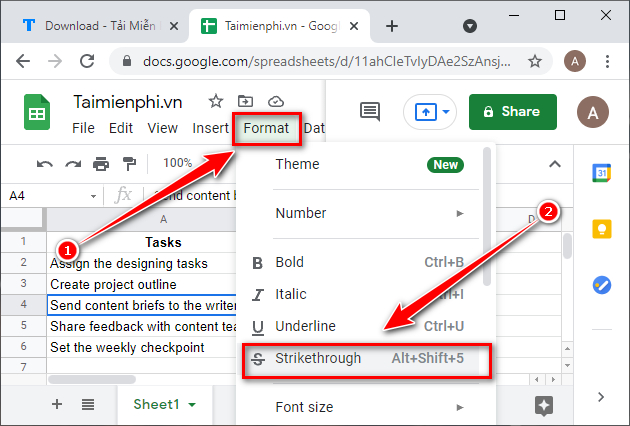
Task: Expand the Font size submenu
Action: pyautogui.click(x=460, y=408)
